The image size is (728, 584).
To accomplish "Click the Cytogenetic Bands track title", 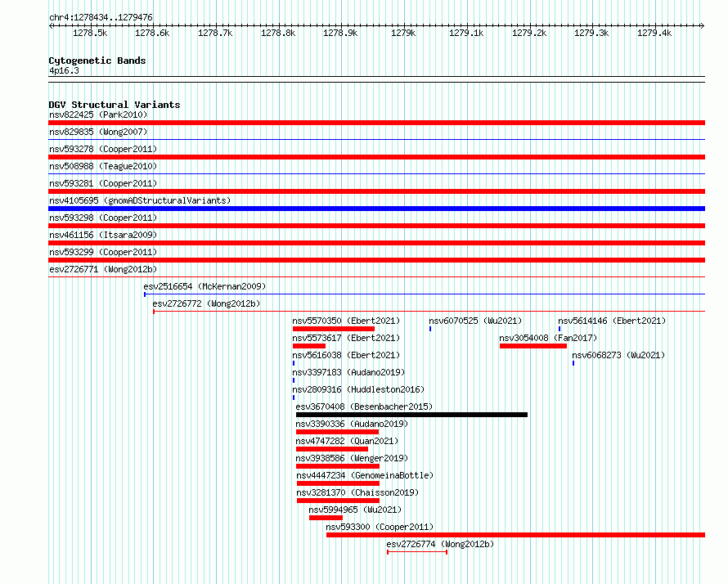I will coord(97,61).
